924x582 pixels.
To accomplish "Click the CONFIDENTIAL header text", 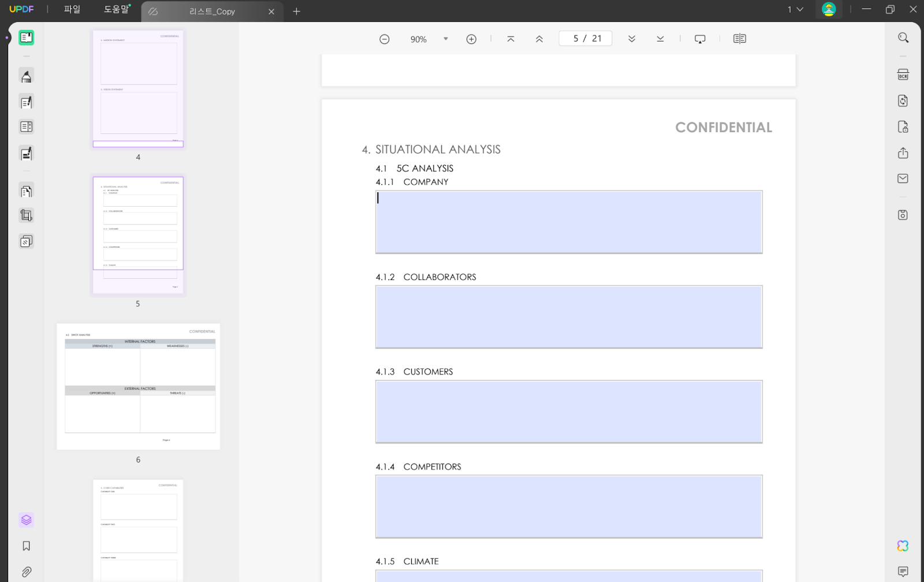I will tap(724, 128).
